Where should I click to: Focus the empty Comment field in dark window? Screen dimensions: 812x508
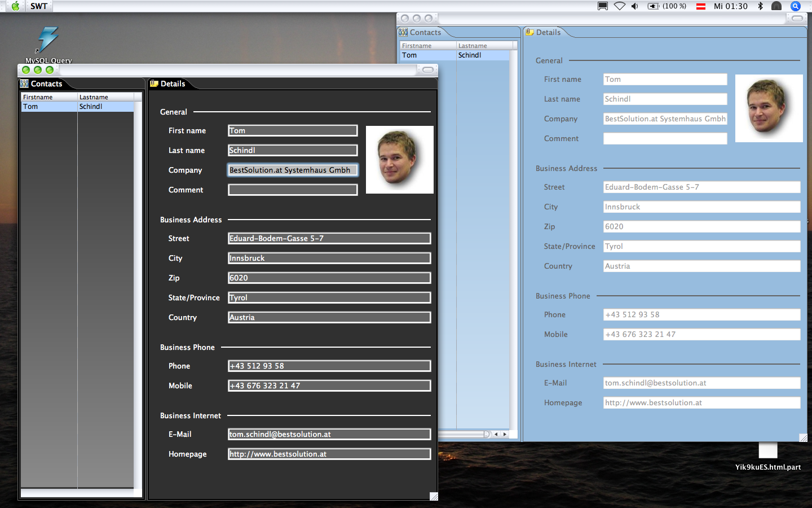pyautogui.click(x=293, y=190)
